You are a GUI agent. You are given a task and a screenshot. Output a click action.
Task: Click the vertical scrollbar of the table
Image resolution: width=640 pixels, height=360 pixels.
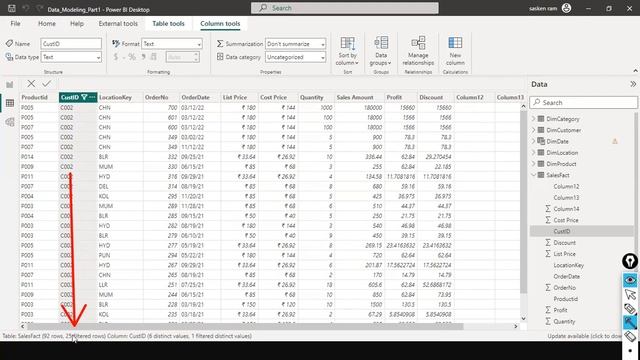(x=523, y=202)
